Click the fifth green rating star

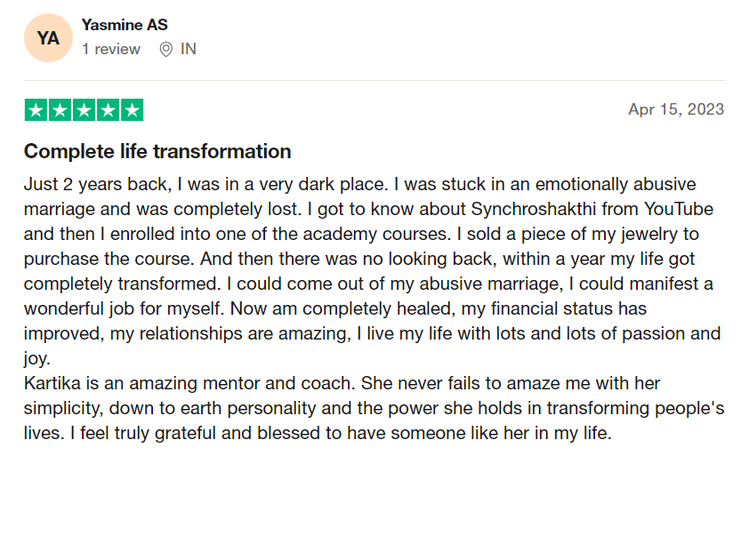click(x=132, y=110)
